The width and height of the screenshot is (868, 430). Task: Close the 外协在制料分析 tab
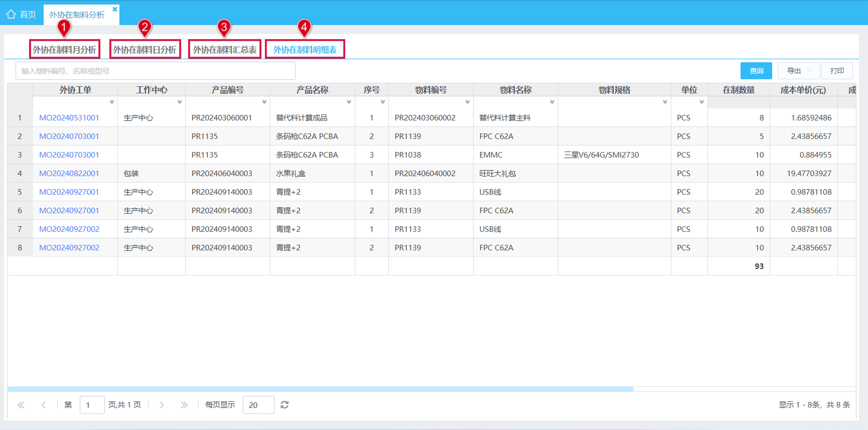(x=114, y=9)
